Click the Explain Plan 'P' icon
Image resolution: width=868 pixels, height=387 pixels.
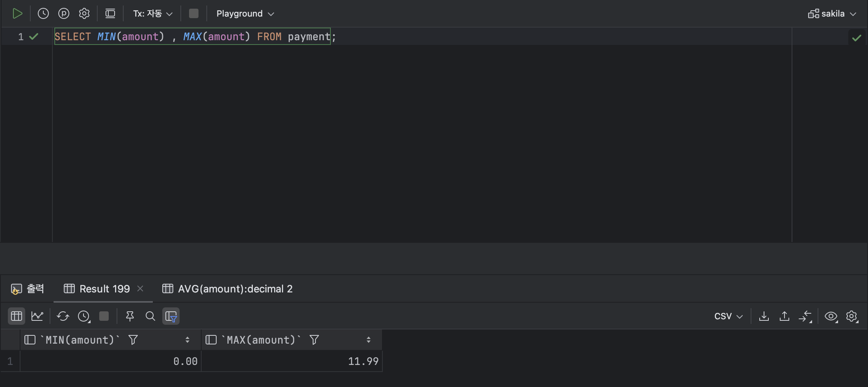pos(64,14)
